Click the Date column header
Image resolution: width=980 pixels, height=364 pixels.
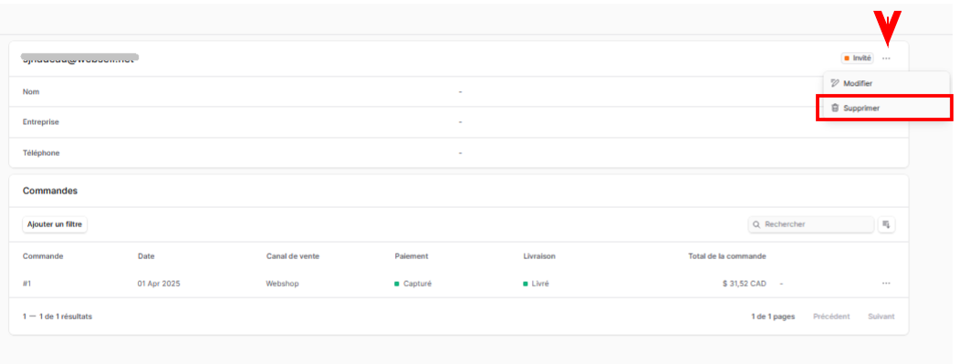[146, 256]
